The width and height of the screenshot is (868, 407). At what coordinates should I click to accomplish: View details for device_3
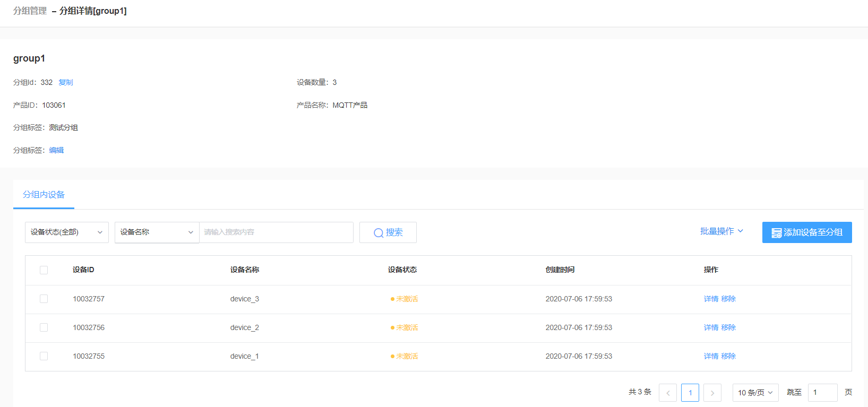(x=711, y=299)
